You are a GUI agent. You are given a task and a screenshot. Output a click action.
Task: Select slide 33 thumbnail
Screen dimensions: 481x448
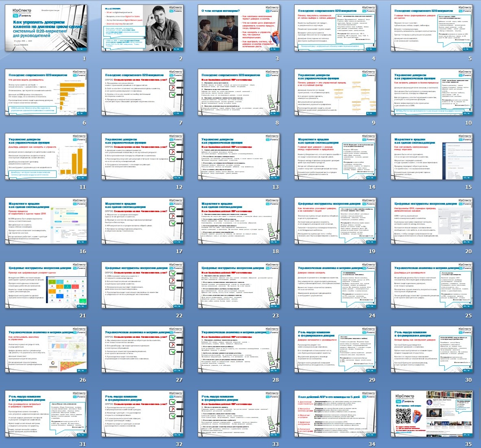[x=239, y=414]
